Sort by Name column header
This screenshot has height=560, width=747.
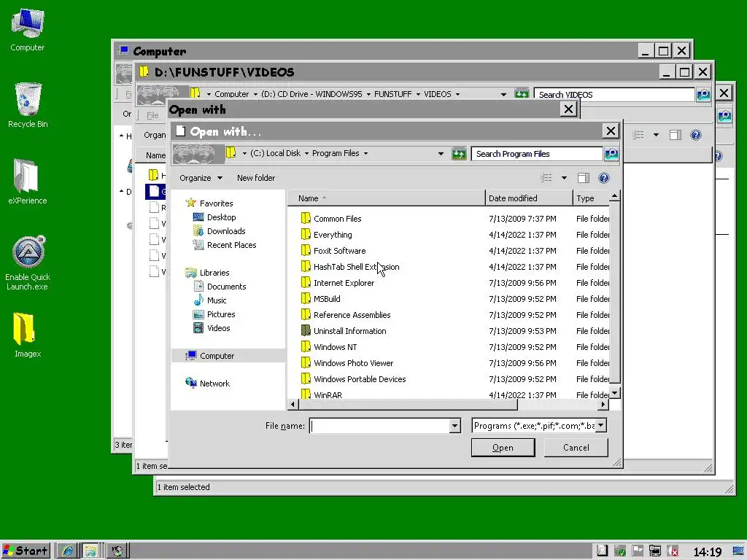(x=387, y=198)
